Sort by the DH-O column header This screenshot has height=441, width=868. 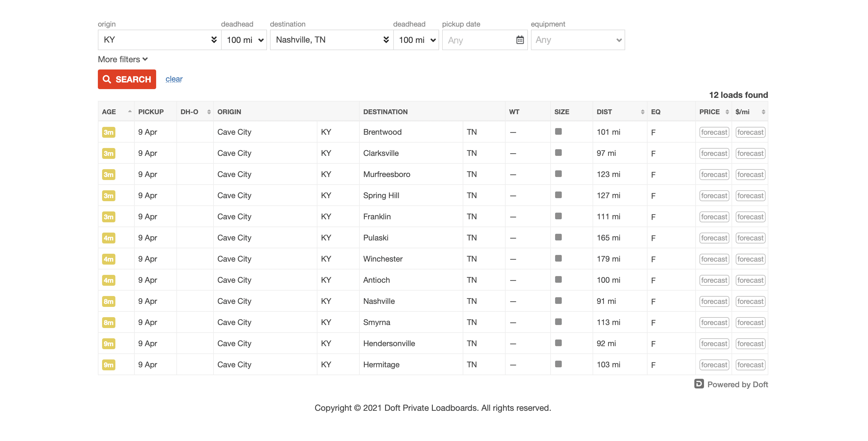tap(195, 111)
